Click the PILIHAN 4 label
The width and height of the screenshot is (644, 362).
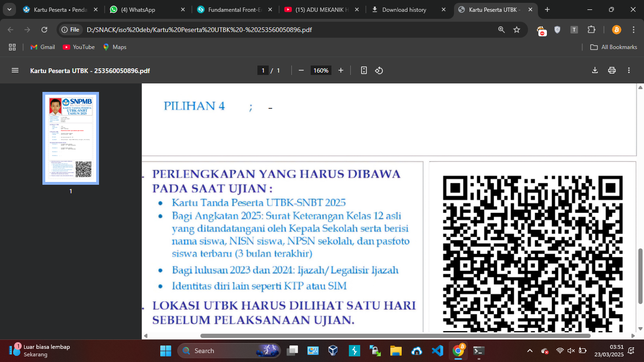click(194, 106)
